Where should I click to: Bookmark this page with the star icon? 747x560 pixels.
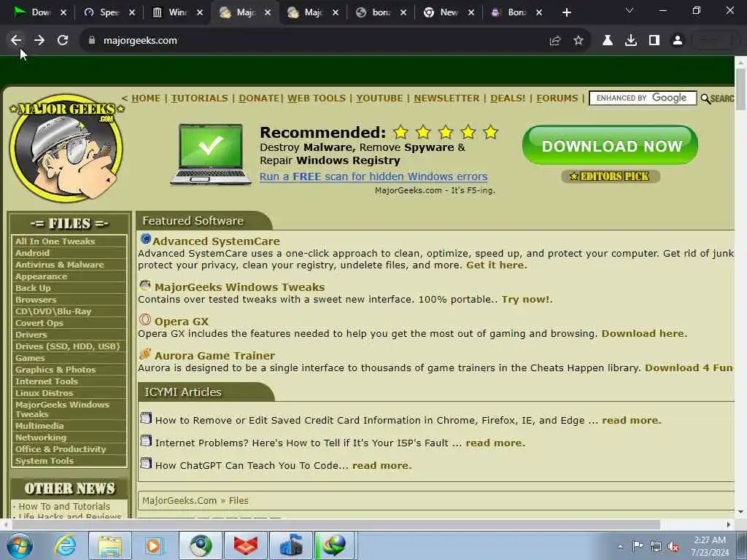[x=578, y=41]
